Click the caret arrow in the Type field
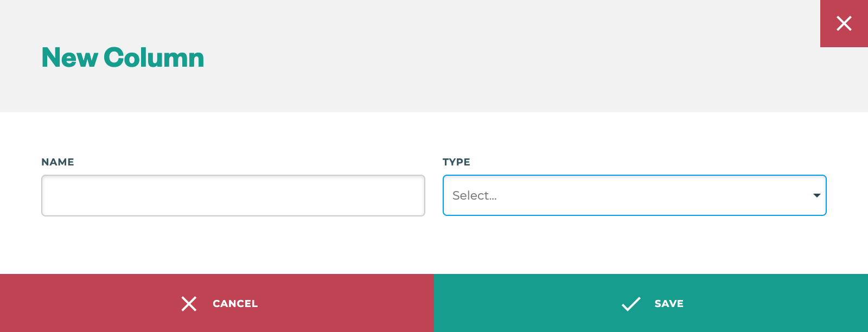 pyautogui.click(x=816, y=195)
